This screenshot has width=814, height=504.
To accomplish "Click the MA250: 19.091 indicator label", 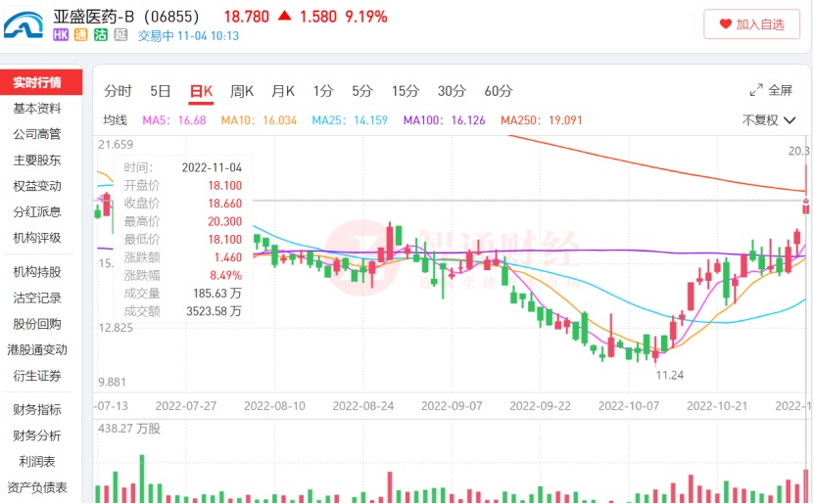I will pyautogui.click(x=542, y=120).
